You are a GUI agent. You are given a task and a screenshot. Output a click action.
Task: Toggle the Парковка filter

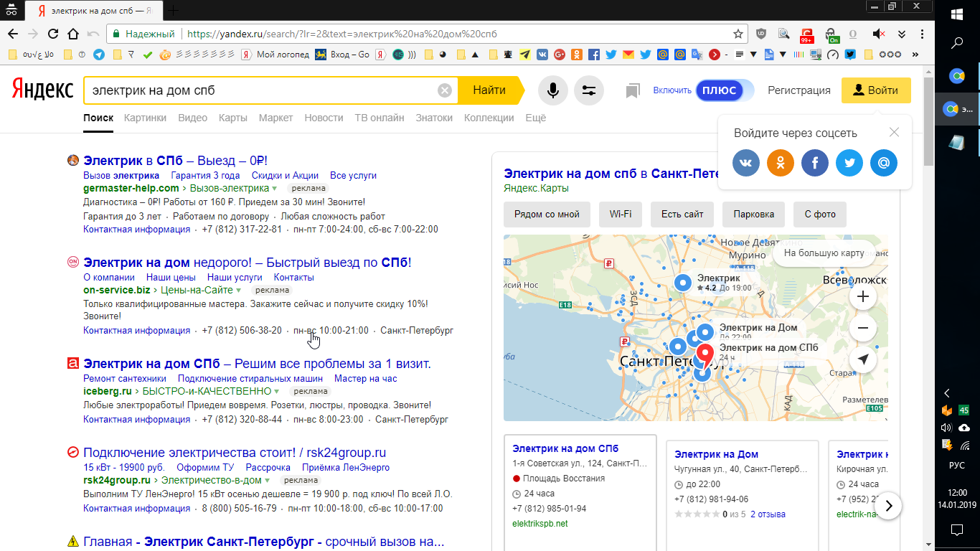click(754, 215)
